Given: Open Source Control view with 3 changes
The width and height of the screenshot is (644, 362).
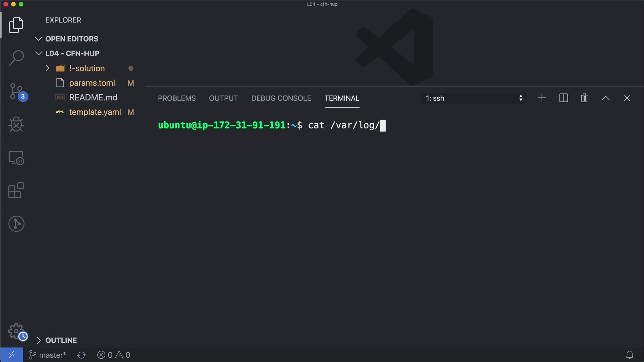Looking at the screenshot, I should point(16,91).
